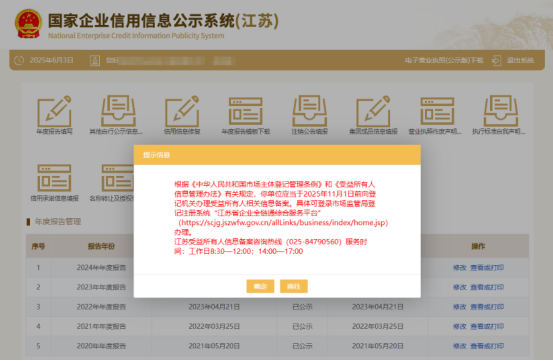Click the first 2022年03月25日 date cell
The image size is (553, 361).
[214, 326]
